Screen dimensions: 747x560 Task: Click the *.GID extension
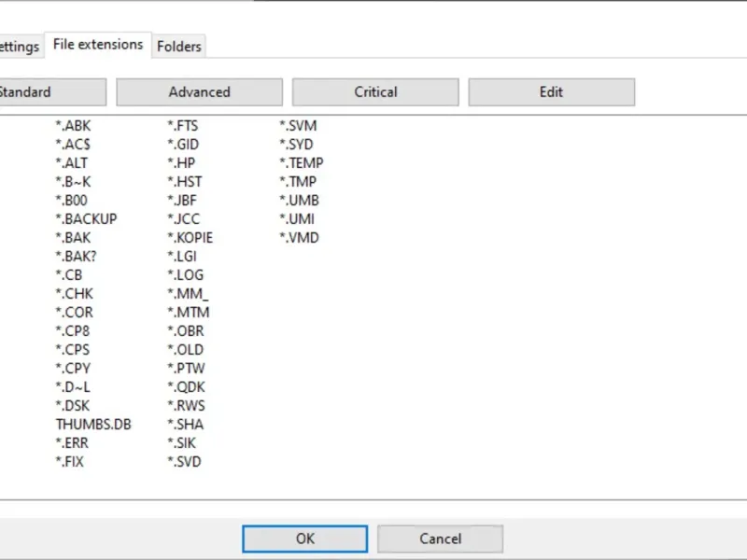pos(183,145)
